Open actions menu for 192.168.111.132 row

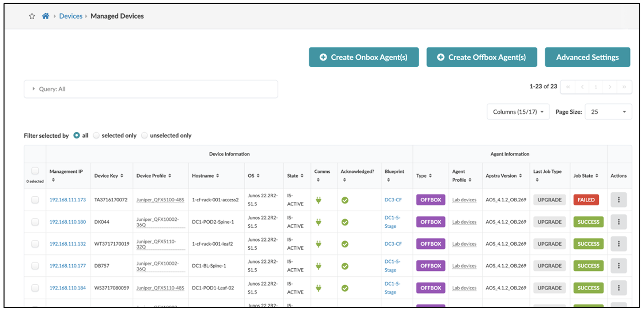(619, 244)
